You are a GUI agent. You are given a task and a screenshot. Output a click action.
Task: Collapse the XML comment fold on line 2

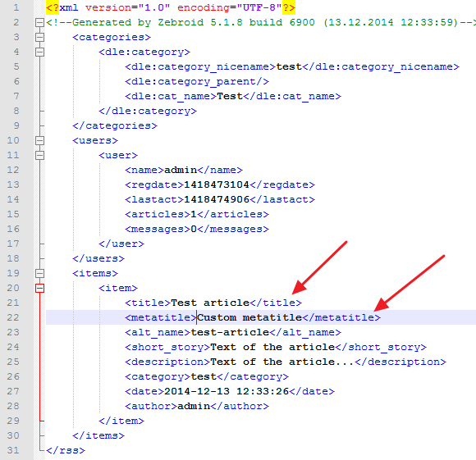(39, 22)
